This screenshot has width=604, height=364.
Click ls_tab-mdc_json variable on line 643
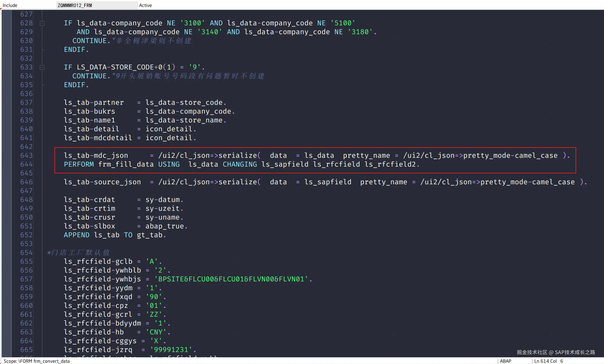point(96,155)
